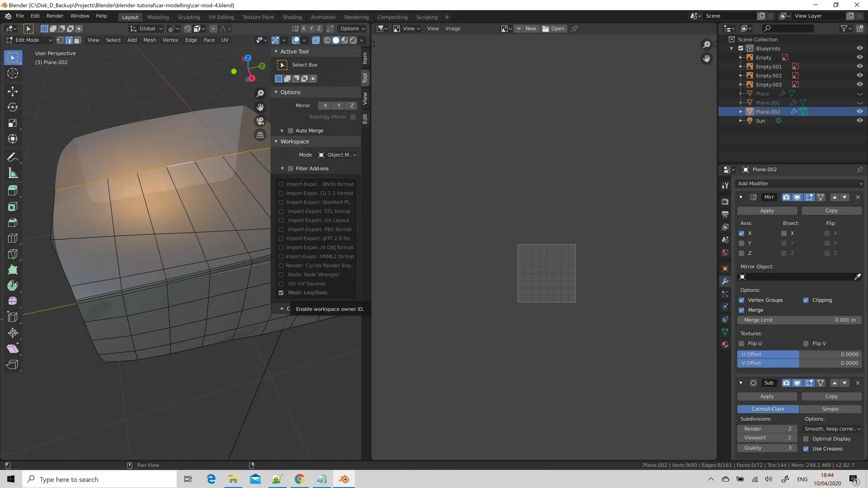Click the Merge Limit value slider
This screenshot has height=488, width=868.
coord(799,320)
